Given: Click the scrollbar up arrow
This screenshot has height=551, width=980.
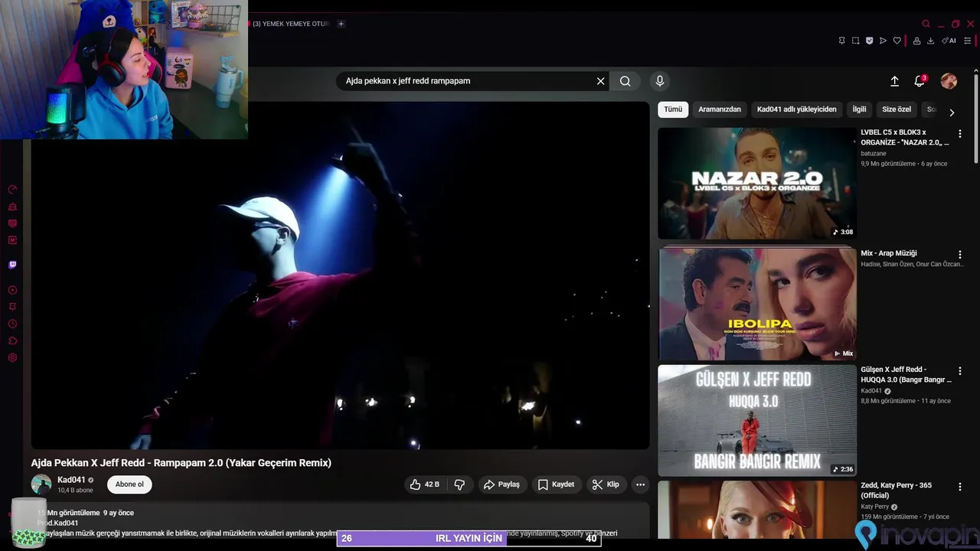Looking at the screenshot, I should click(x=975, y=70).
